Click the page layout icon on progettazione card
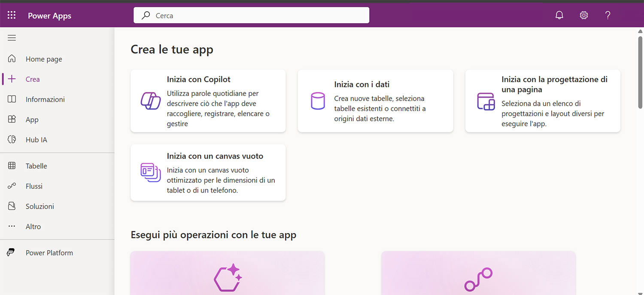This screenshot has width=644, height=295. click(485, 101)
